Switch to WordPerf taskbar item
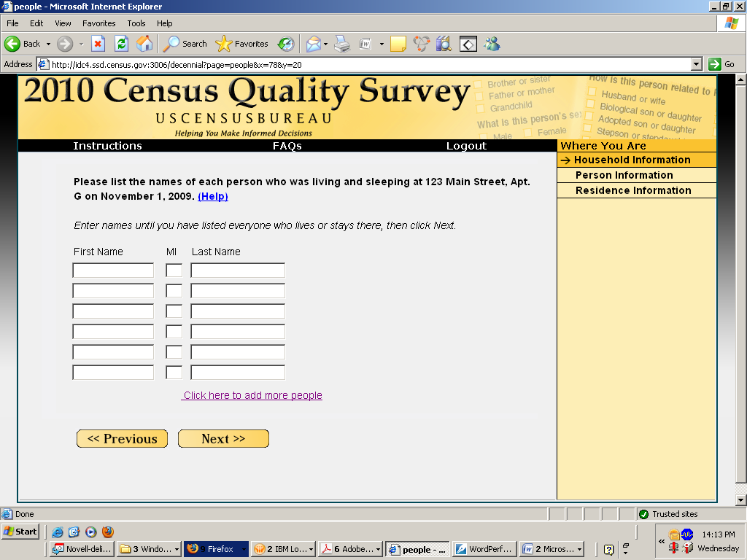 click(x=484, y=549)
